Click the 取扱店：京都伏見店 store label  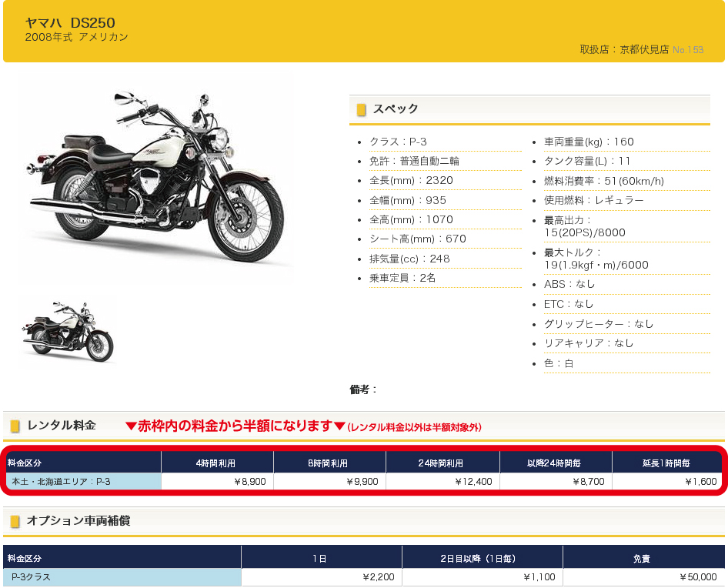[624, 49]
